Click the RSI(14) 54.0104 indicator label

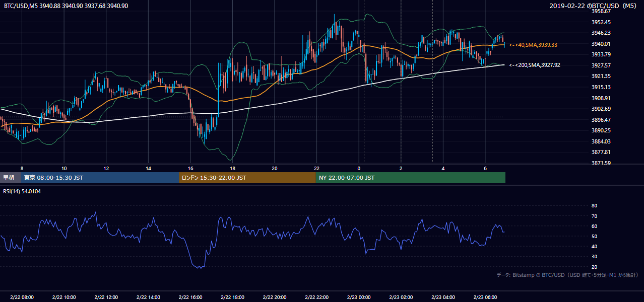pos(22,191)
